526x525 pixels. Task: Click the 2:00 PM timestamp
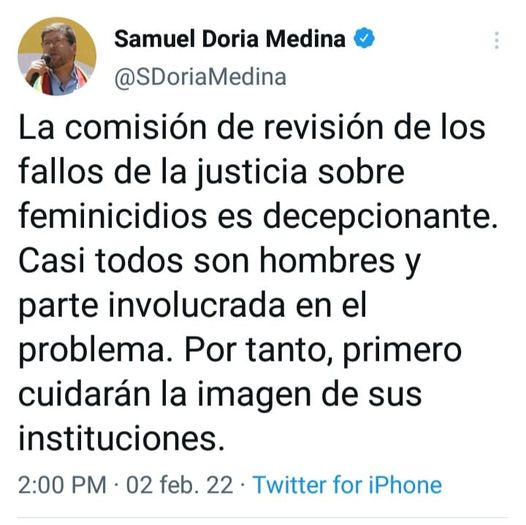62,485
